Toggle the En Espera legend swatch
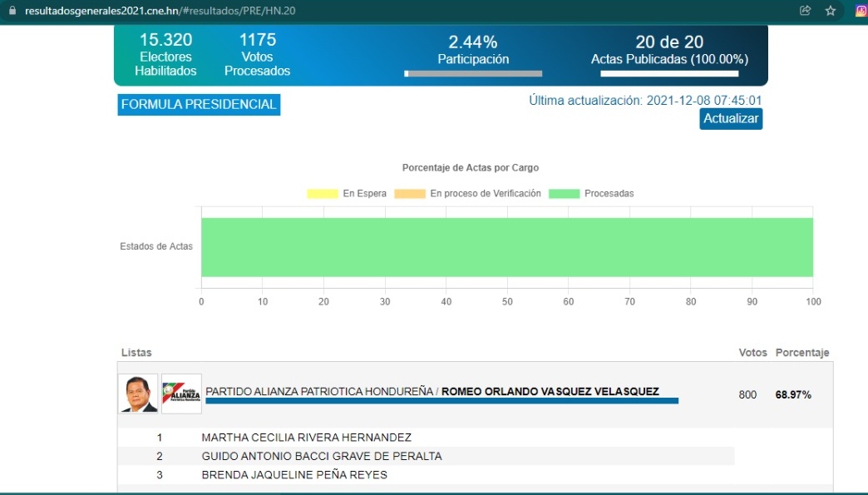The width and height of the screenshot is (868, 495). click(323, 194)
